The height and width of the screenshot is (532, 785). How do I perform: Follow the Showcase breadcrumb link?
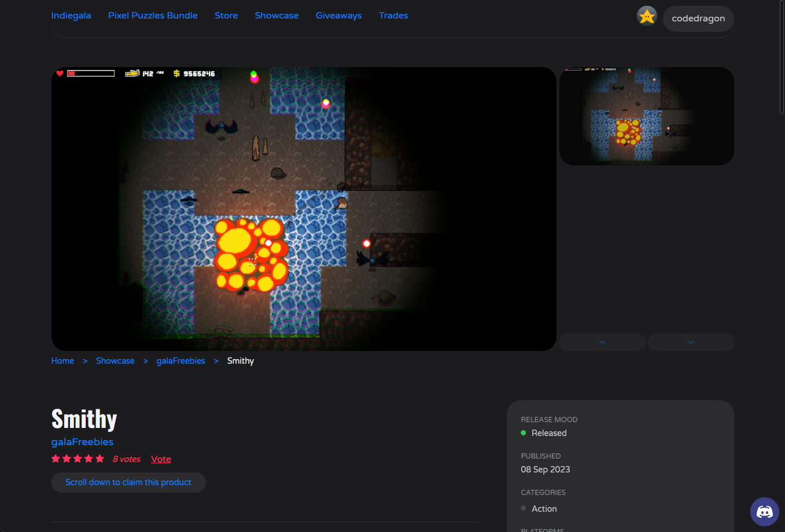115,361
